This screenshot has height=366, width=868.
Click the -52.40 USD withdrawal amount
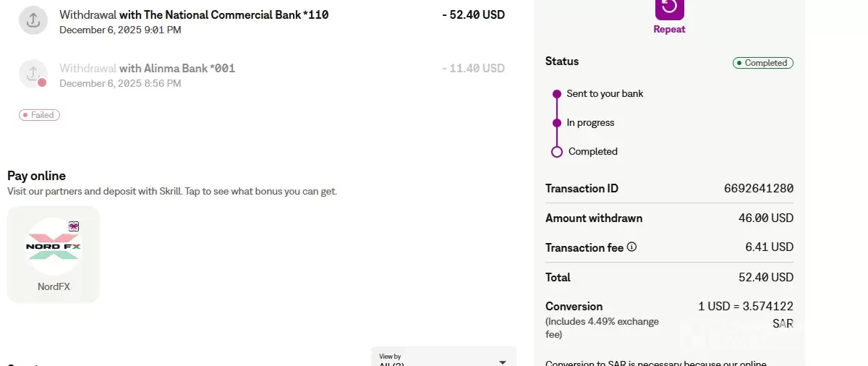point(473,14)
